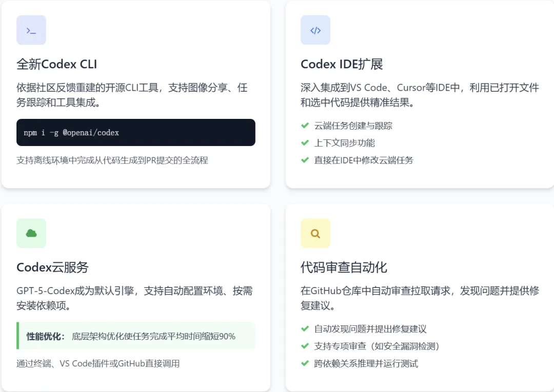Click the 代码审查自动化 heading
The image size is (554, 392).
pos(344,267)
